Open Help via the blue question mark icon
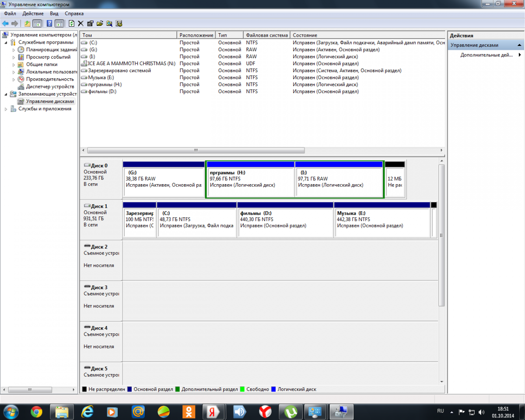Image resolution: width=525 pixels, height=420 pixels. point(49,24)
